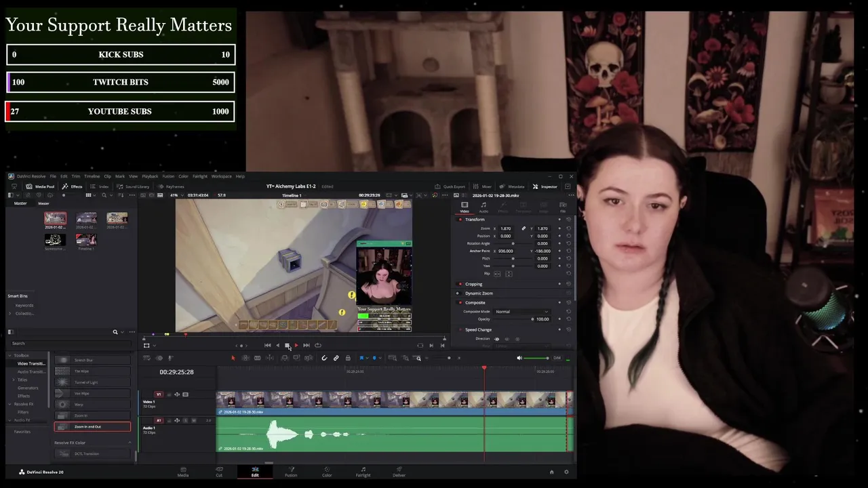The width and height of the screenshot is (868, 488).
Task: Toggle the Transform enable switch
Action: [459, 220]
